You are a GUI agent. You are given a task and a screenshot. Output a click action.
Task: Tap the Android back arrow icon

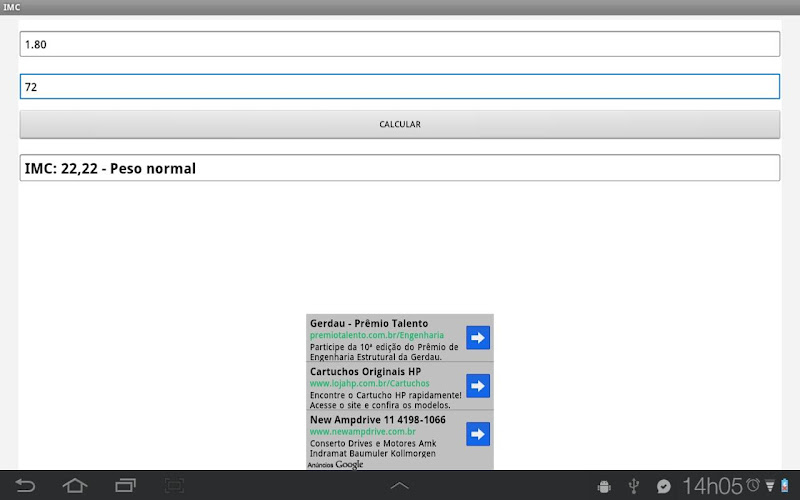[x=24, y=486]
